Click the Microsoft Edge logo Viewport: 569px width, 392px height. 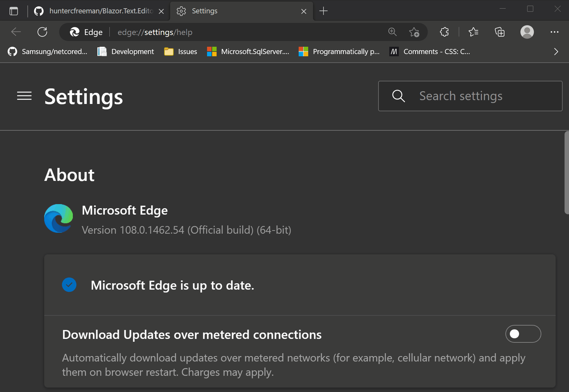(x=59, y=218)
